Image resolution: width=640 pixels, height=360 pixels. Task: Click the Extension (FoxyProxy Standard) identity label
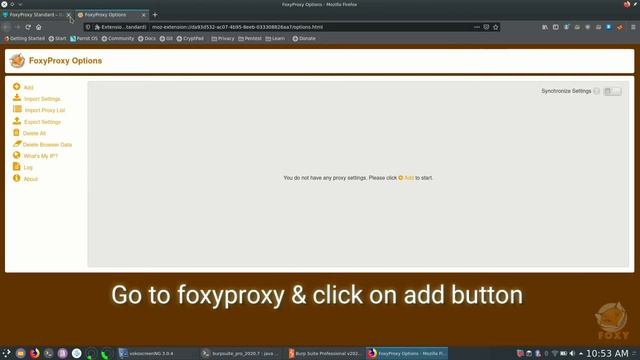pyautogui.click(x=121, y=27)
